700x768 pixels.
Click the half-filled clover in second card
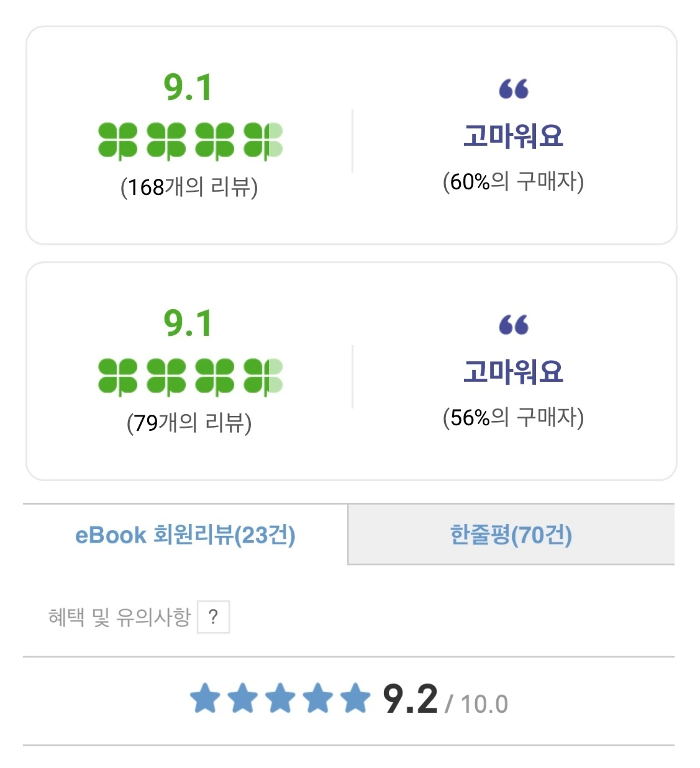pyautogui.click(x=263, y=377)
